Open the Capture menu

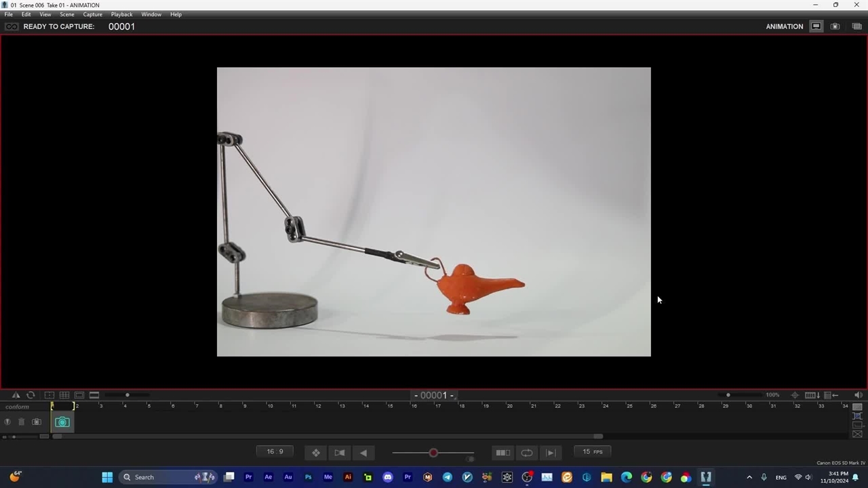pyautogui.click(x=92, y=14)
